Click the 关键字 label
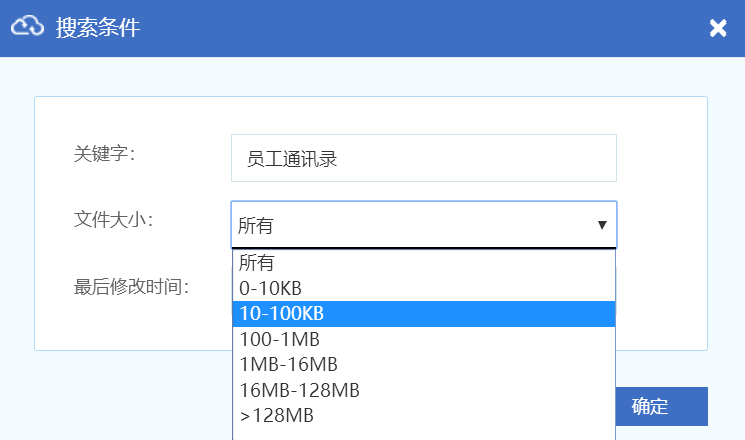Viewport: 745px width, 440px height. (104, 154)
